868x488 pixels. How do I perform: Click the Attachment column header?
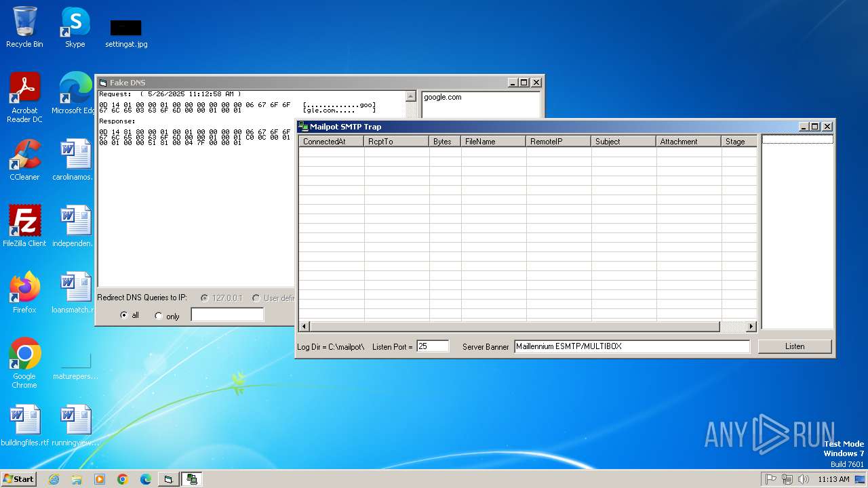(x=689, y=141)
